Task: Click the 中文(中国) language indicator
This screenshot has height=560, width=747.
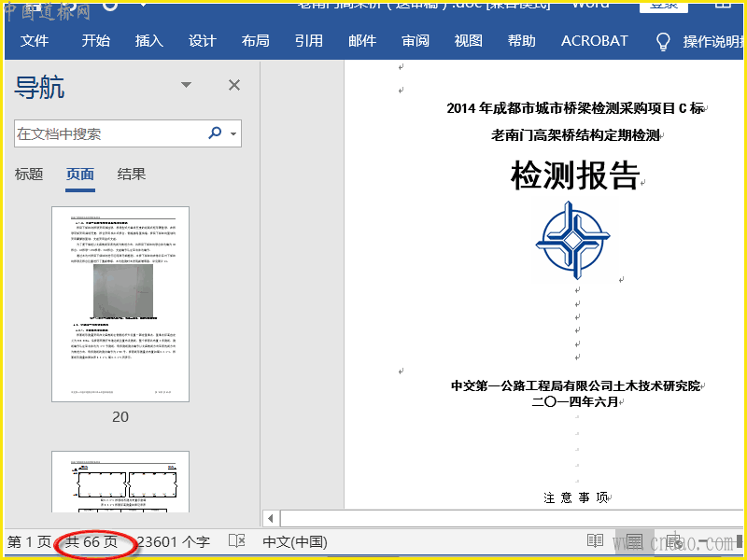Action: [x=295, y=541]
